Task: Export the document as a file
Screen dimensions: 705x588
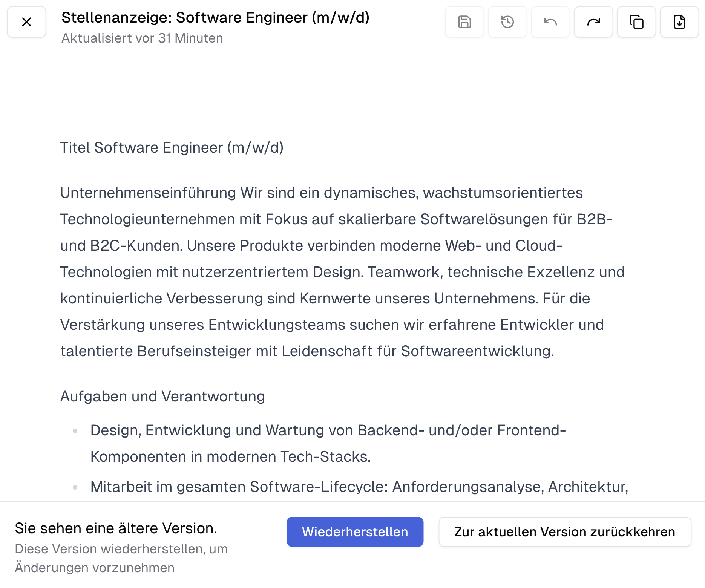Action: pos(679,22)
